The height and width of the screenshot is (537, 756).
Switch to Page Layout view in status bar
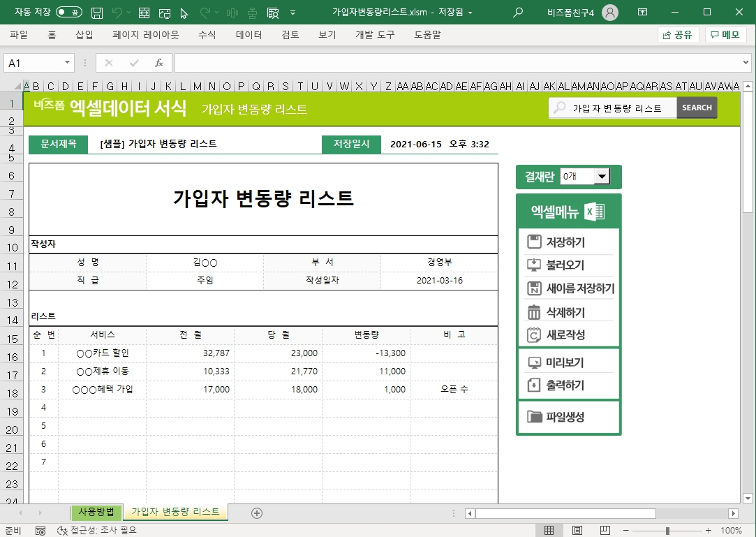click(x=577, y=531)
